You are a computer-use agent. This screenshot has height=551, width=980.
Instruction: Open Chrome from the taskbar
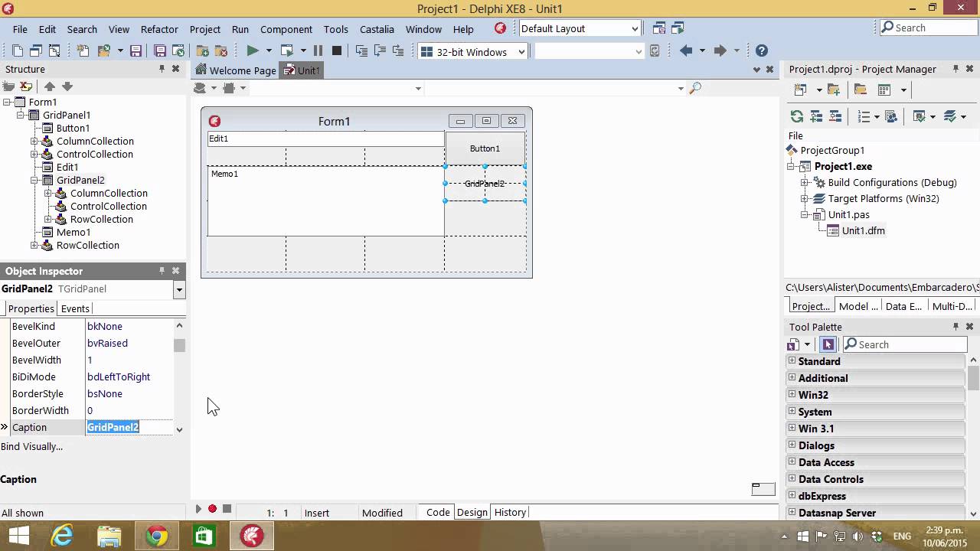coord(157,536)
